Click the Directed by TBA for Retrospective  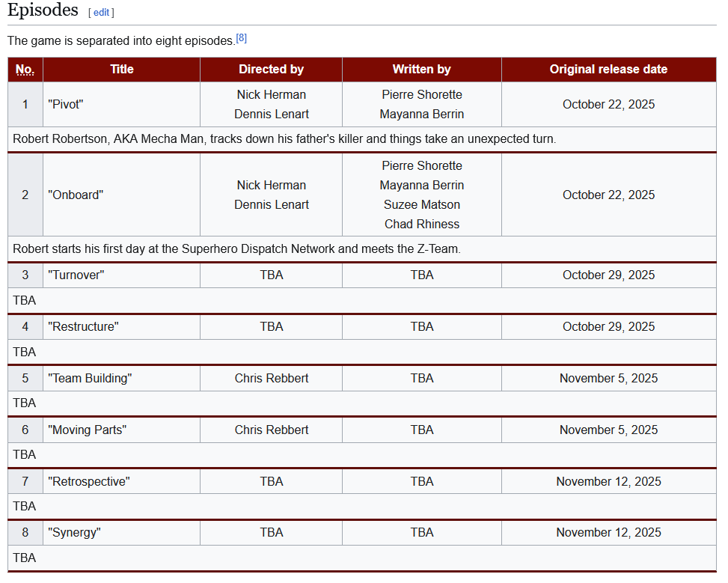pyautogui.click(x=271, y=481)
